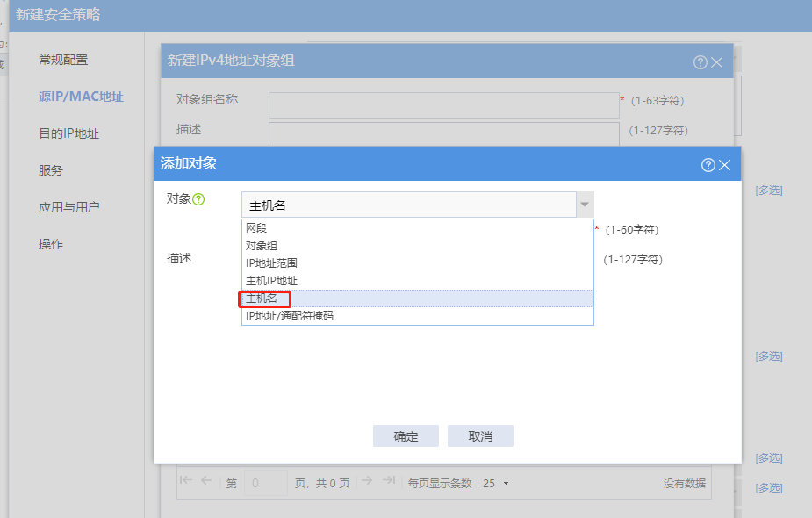Image resolution: width=812 pixels, height=518 pixels.
Task: Close the 添加对象 dialog
Action: pos(725,165)
